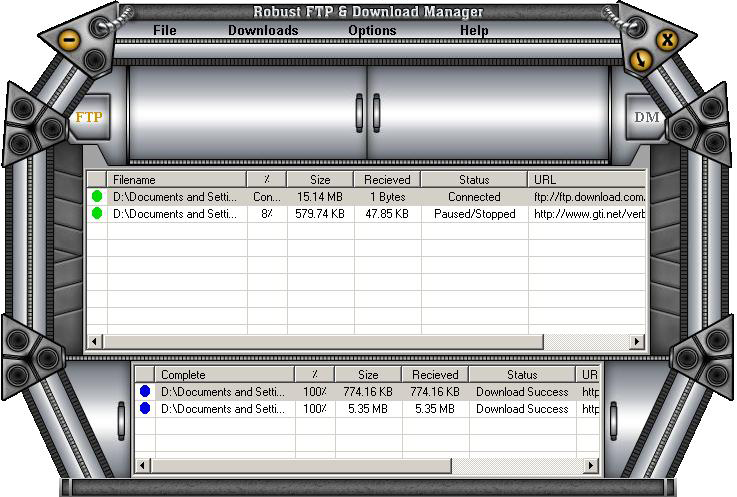The height and width of the screenshot is (497, 737).
Task: Click the Recieved column header in the active list
Action: tap(387, 180)
